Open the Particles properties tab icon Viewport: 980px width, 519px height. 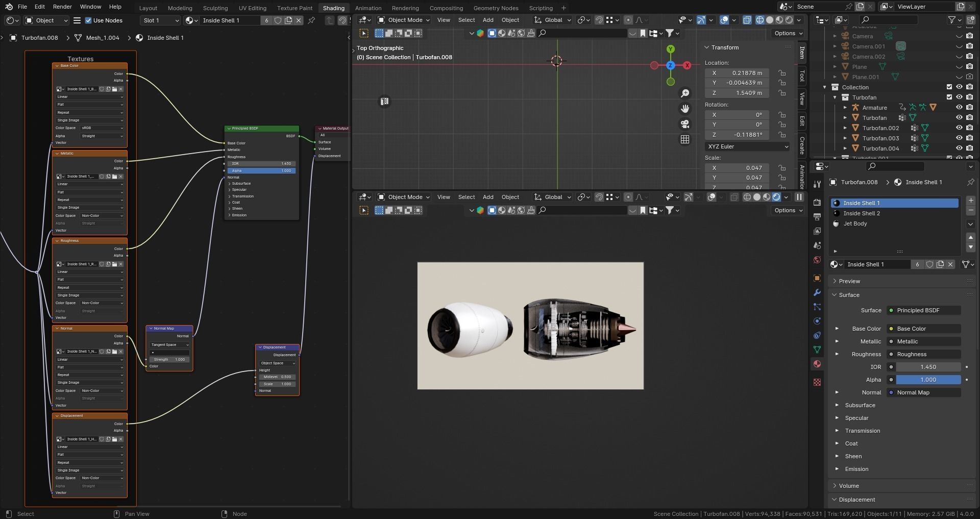click(x=817, y=307)
